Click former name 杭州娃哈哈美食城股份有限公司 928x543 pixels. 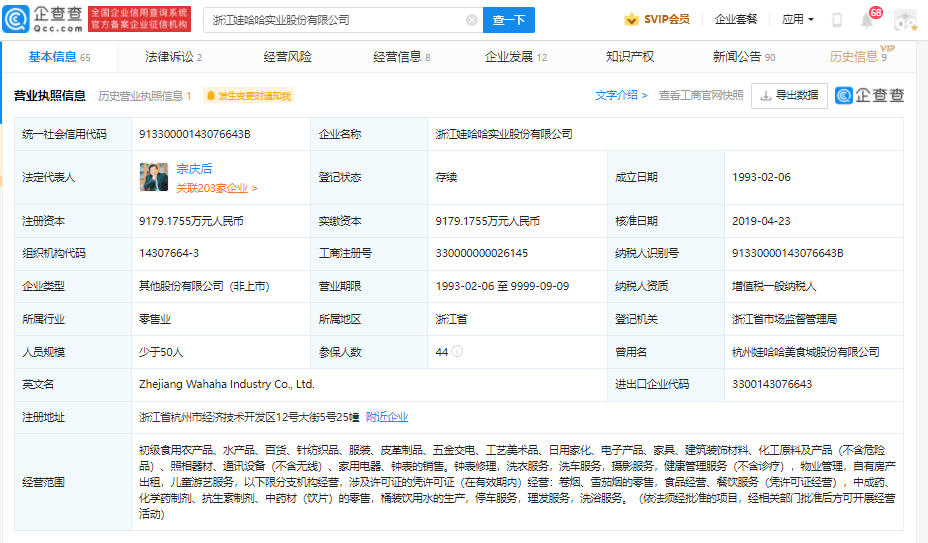coord(805,352)
